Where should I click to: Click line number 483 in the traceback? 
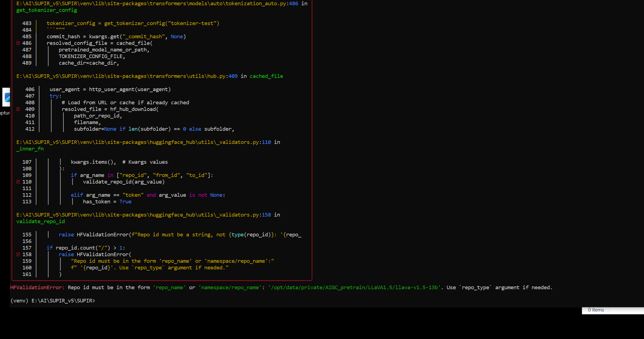pyautogui.click(x=27, y=23)
